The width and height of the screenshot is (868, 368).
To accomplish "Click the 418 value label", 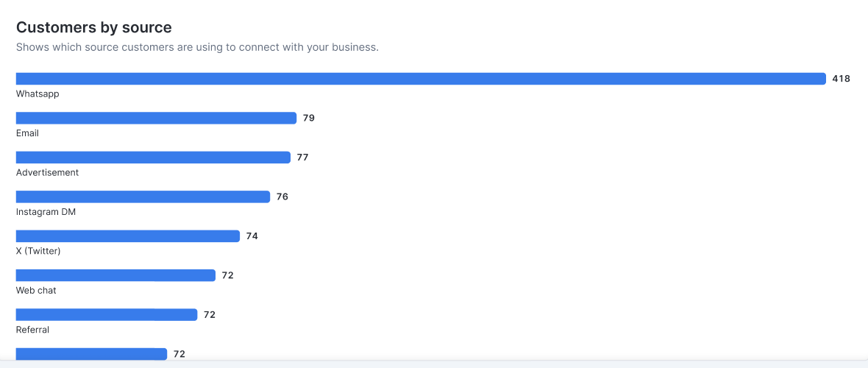I will [841, 79].
